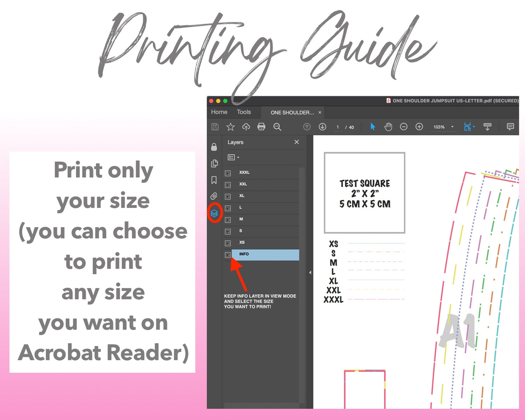This screenshot has width=525, height=420.
Task: Open the Attachments paperclip panel
Action: pyautogui.click(x=214, y=196)
